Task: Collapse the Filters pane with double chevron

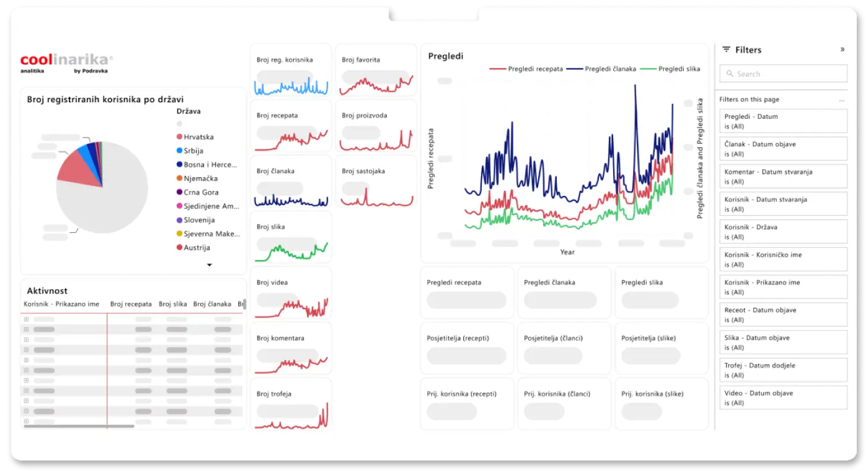Action: 842,50
